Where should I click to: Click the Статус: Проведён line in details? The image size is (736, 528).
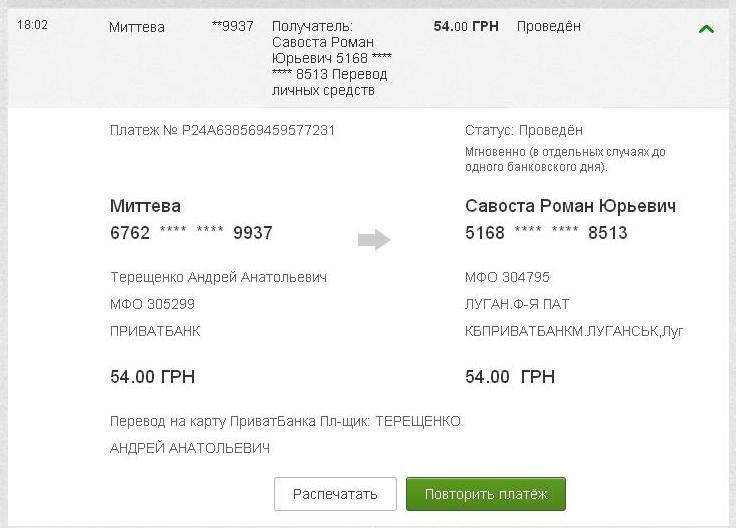pos(524,130)
